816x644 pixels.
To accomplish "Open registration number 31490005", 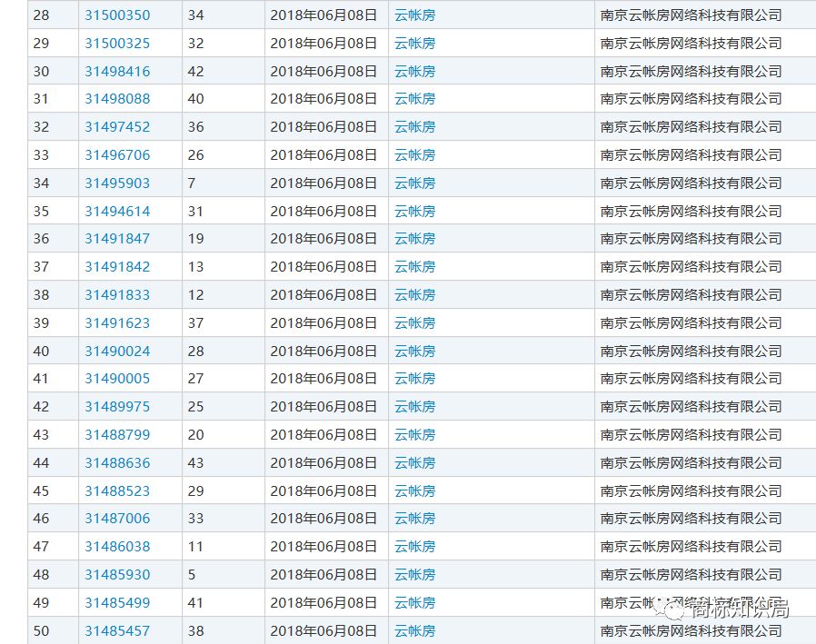I will coord(117,379).
